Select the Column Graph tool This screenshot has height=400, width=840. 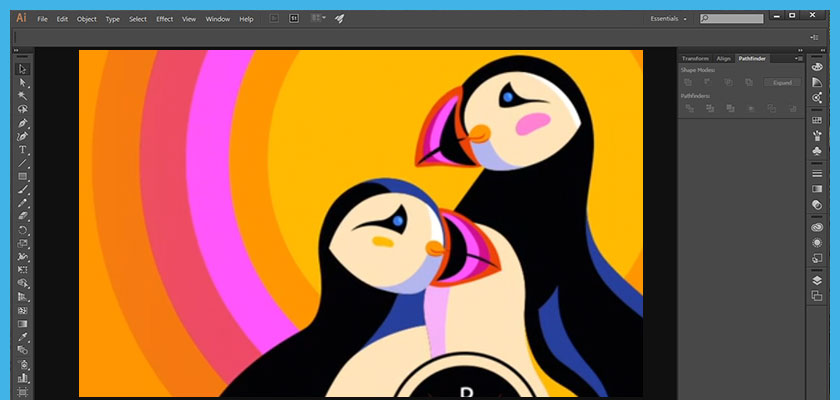point(22,378)
